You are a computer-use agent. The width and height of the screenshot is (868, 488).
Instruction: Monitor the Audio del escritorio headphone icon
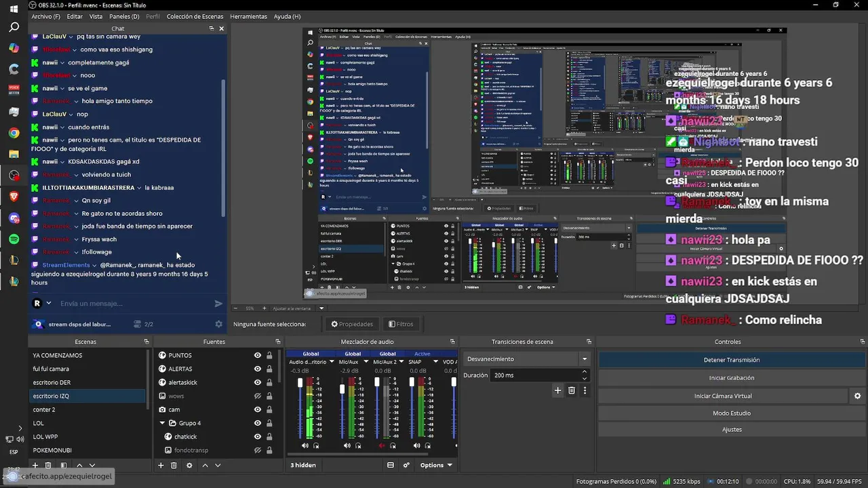316,445
